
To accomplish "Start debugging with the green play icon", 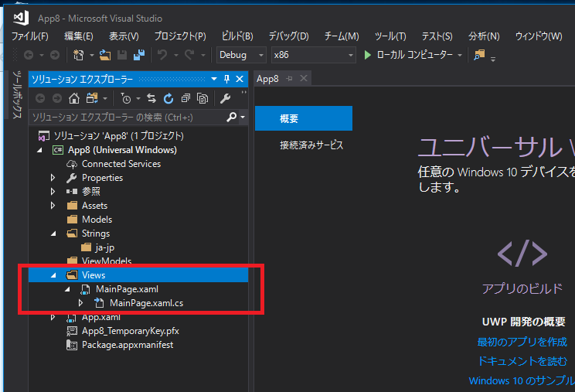I will point(367,55).
